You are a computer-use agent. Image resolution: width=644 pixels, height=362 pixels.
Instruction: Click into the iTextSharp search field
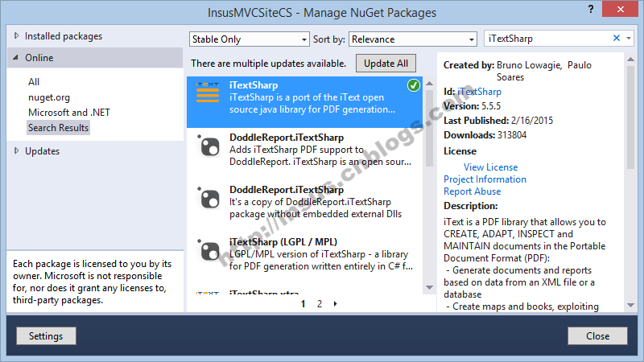pyautogui.click(x=547, y=38)
